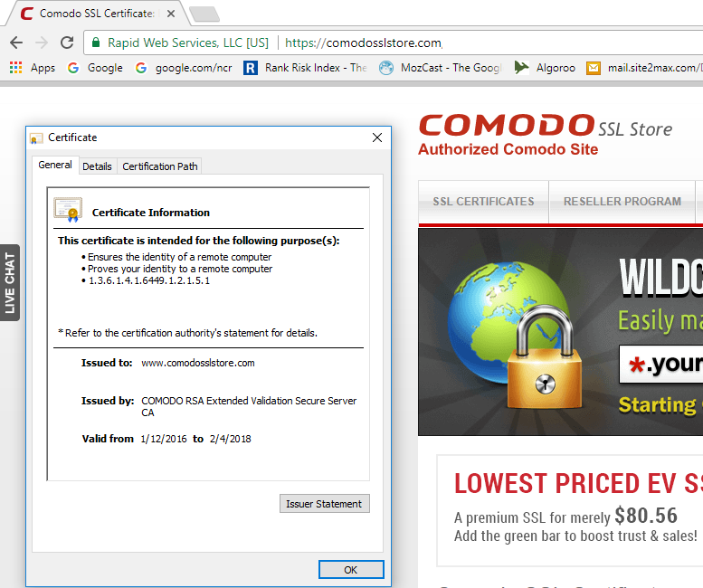Open the mail.site2max.com bookmark
The image size is (703, 588).
point(644,68)
